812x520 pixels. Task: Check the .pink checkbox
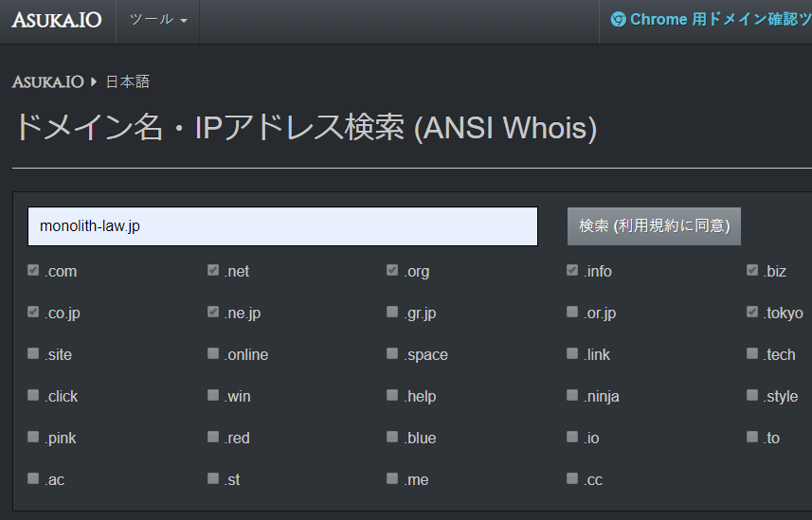click(x=33, y=437)
